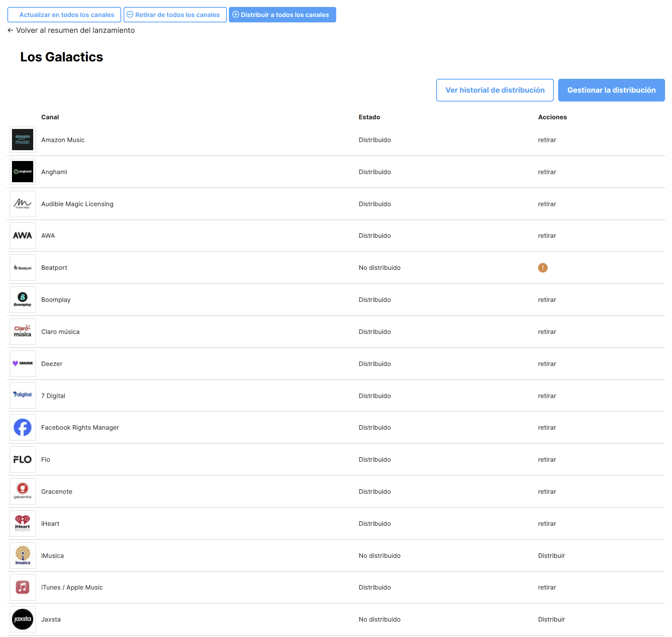Click retirar for Facebook Rights Manager

[x=547, y=427]
